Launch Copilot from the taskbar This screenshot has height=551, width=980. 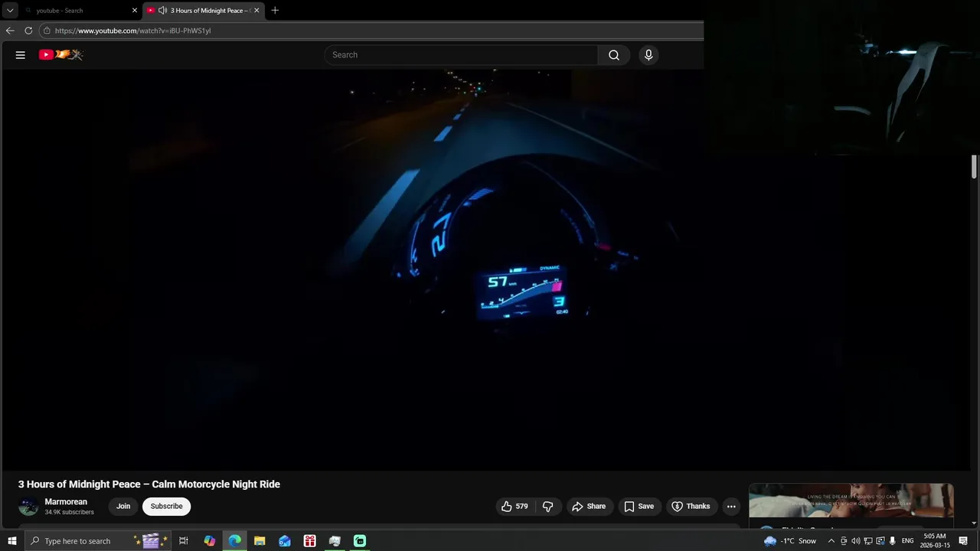[x=209, y=541]
